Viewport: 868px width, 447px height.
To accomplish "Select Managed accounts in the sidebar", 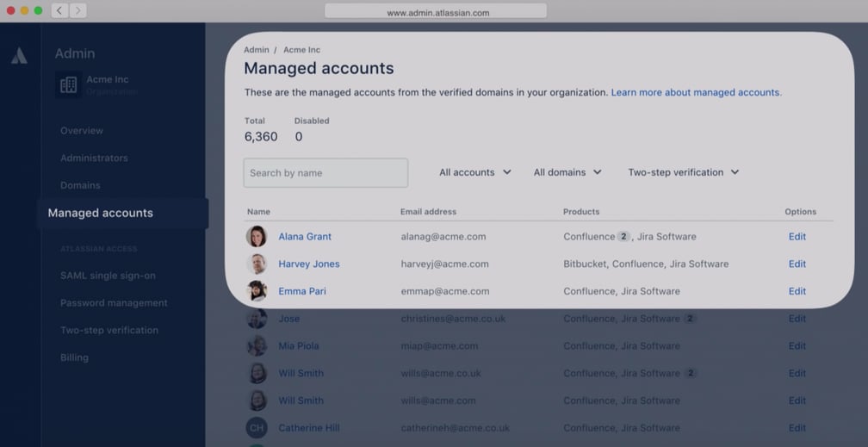I will 123,214.
